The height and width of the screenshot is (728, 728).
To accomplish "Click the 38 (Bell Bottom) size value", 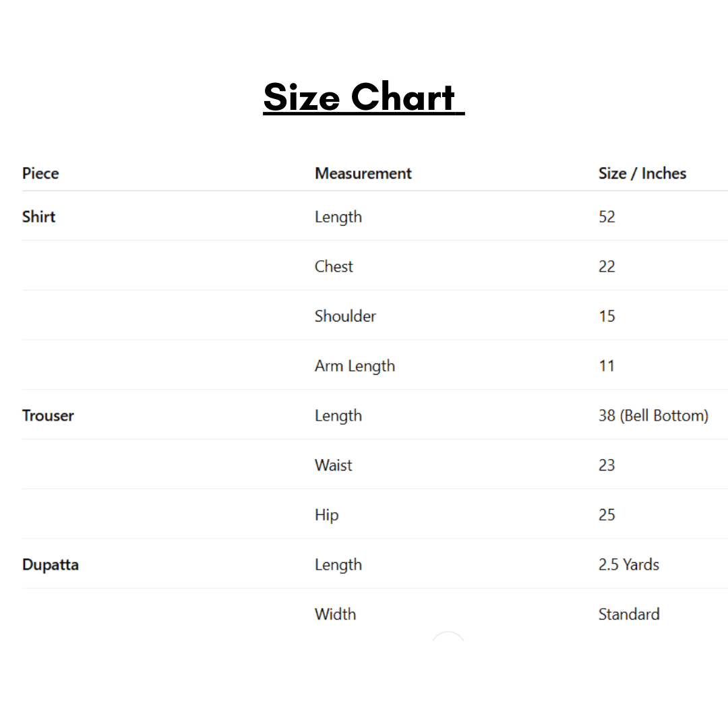I will (653, 415).
